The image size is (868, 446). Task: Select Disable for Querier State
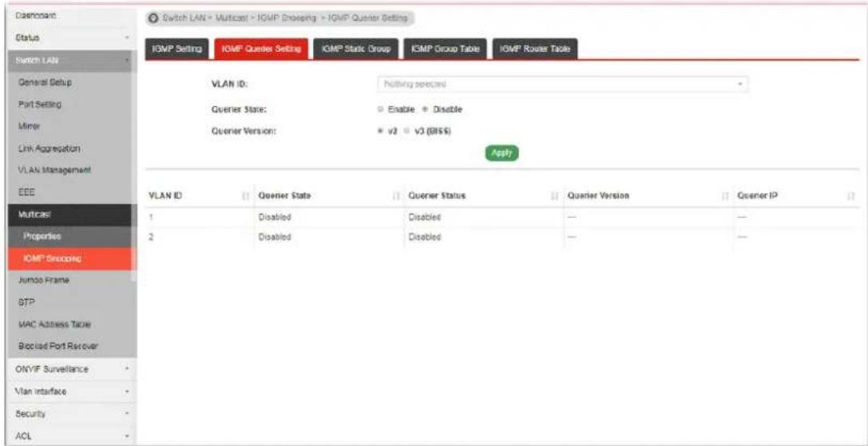[424, 109]
